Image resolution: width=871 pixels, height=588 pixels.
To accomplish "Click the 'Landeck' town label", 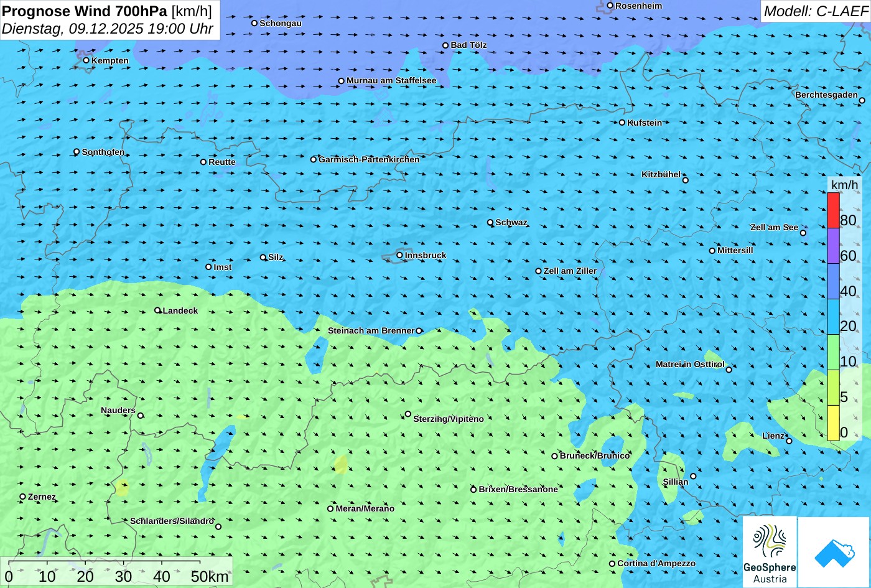I will pyautogui.click(x=180, y=311).
